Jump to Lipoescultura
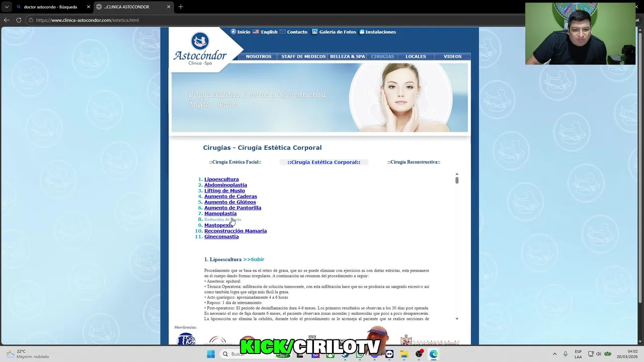The height and width of the screenshot is (362, 644). 221,179
